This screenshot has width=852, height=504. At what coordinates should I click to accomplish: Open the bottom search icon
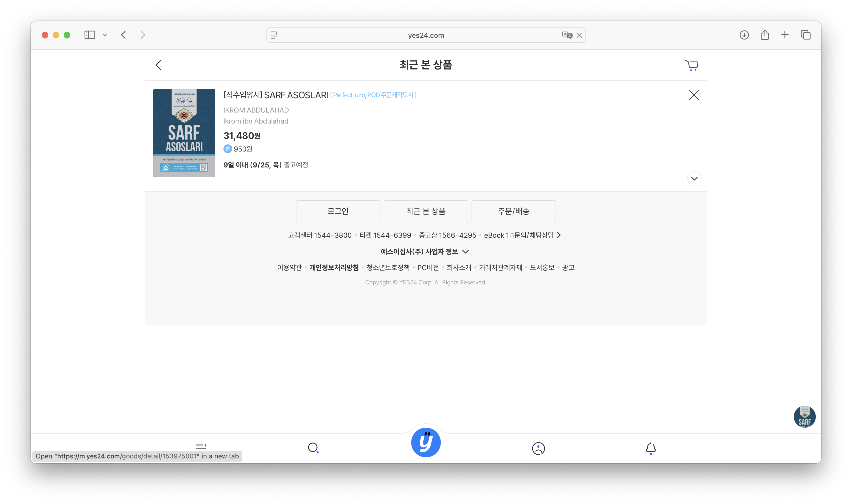coord(313,448)
